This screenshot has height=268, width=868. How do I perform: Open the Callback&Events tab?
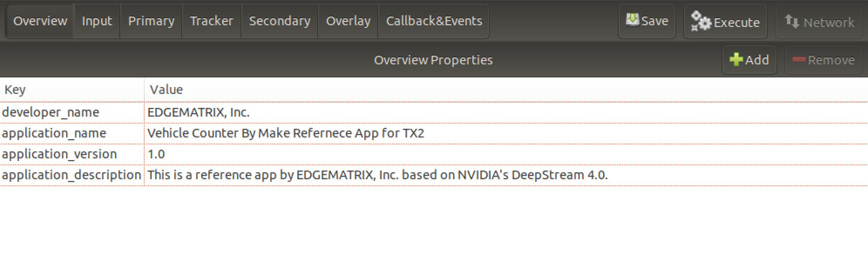tap(434, 21)
